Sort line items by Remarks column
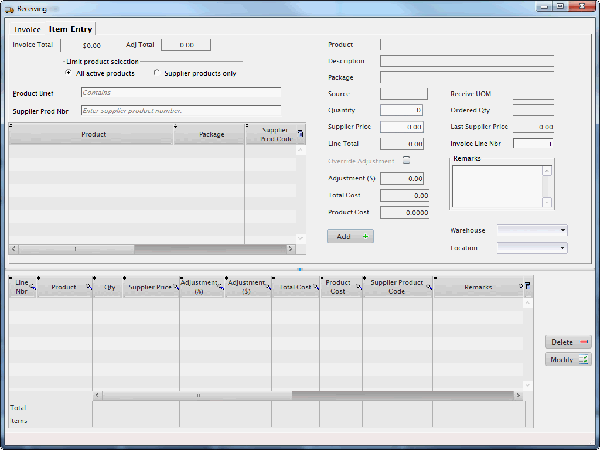 [478, 287]
